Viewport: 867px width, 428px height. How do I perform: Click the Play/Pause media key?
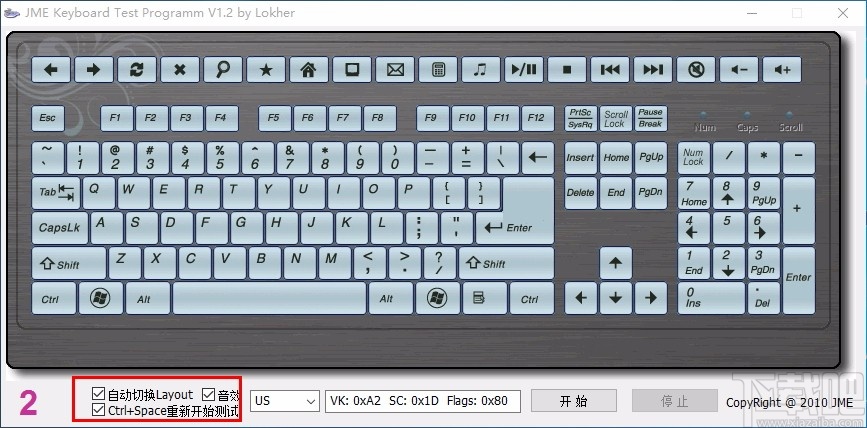tap(524, 70)
